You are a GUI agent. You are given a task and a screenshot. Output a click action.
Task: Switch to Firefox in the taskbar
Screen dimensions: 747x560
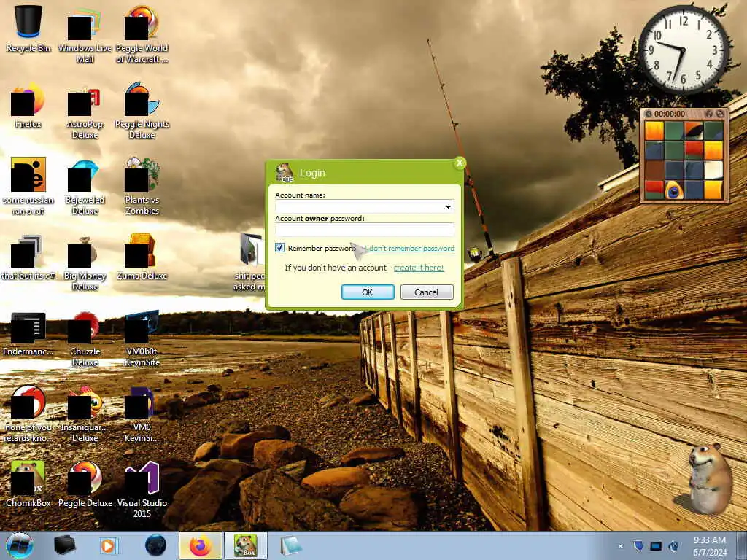201,545
